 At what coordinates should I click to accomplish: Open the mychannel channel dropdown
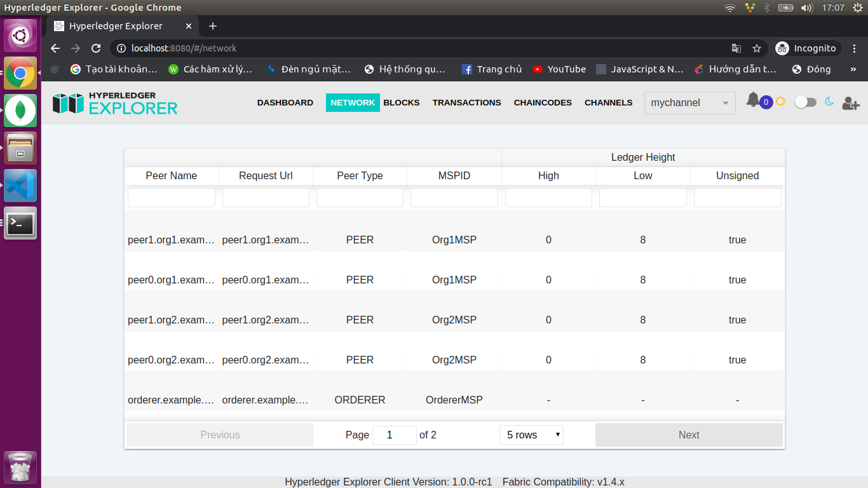pyautogui.click(x=689, y=103)
